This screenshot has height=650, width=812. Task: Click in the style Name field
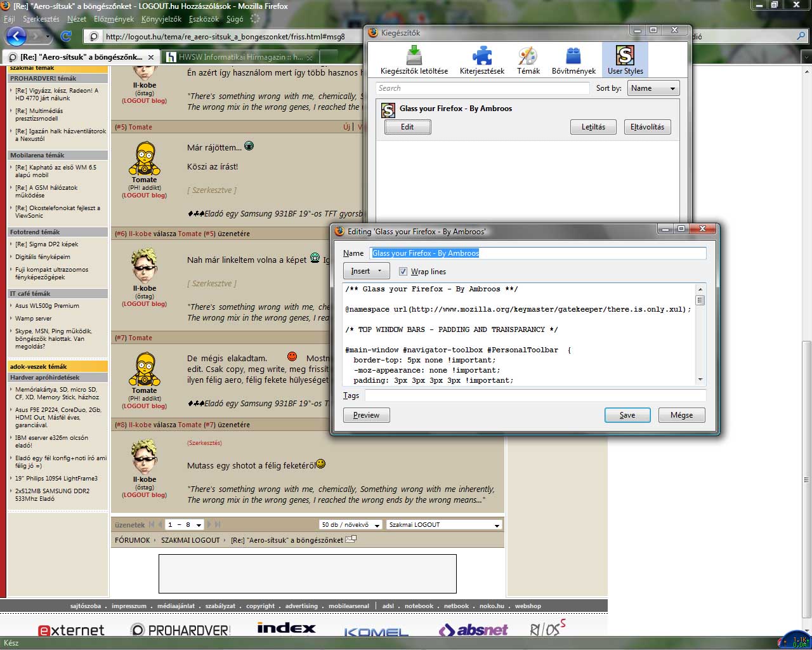click(538, 253)
